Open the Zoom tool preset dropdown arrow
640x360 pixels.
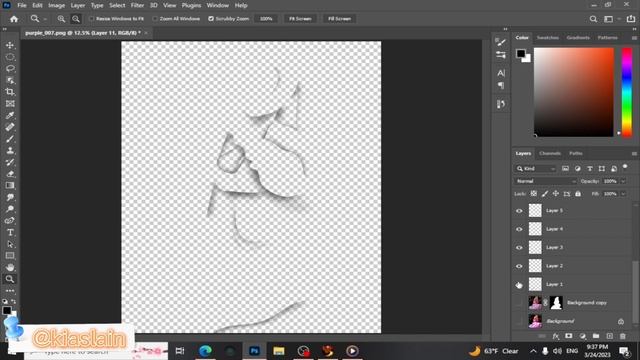(x=45, y=19)
